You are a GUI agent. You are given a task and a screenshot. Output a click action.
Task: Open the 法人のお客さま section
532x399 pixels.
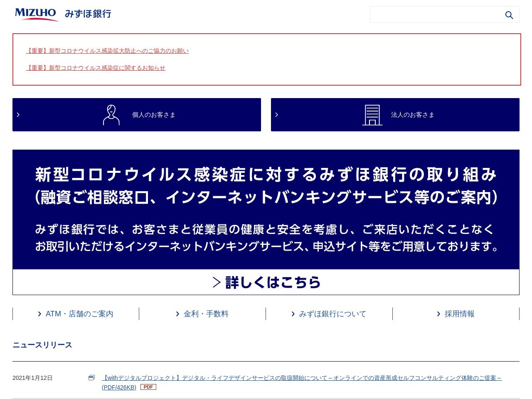pos(395,115)
